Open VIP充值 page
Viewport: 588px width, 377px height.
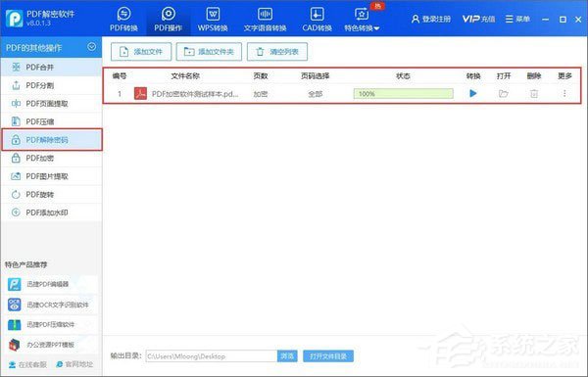click(478, 19)
